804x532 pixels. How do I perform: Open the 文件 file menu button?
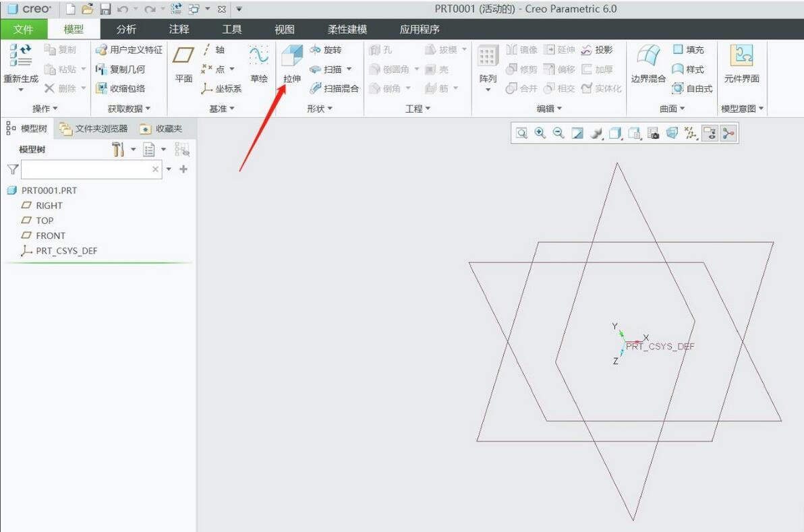pyautogui.click(x=24, y=29)
